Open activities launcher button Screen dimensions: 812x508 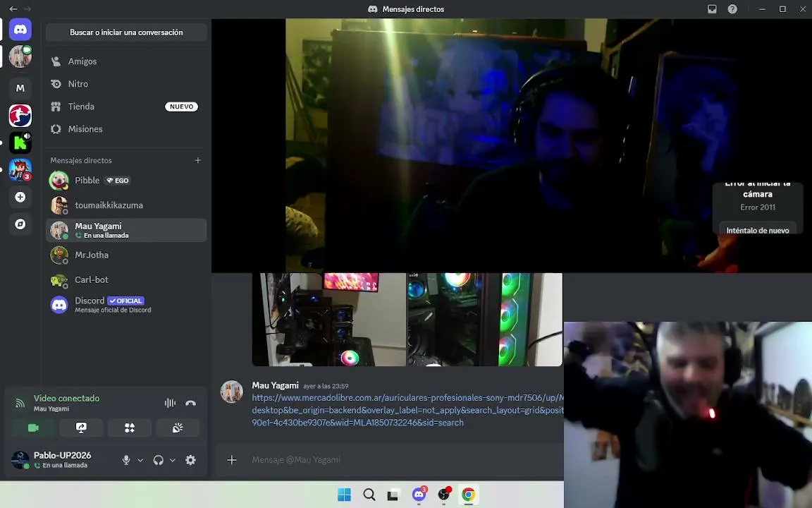click(x=130, y=428)
